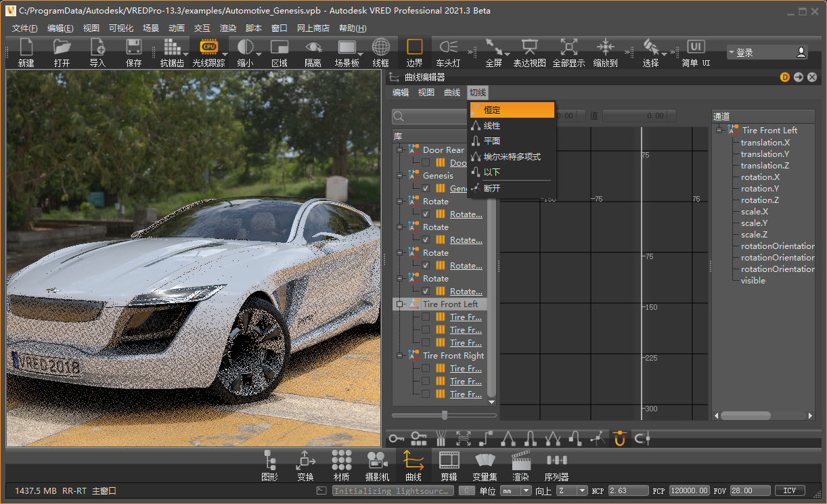
Task: Collapse the Tire Front Left library node
Action: [400, 304]
